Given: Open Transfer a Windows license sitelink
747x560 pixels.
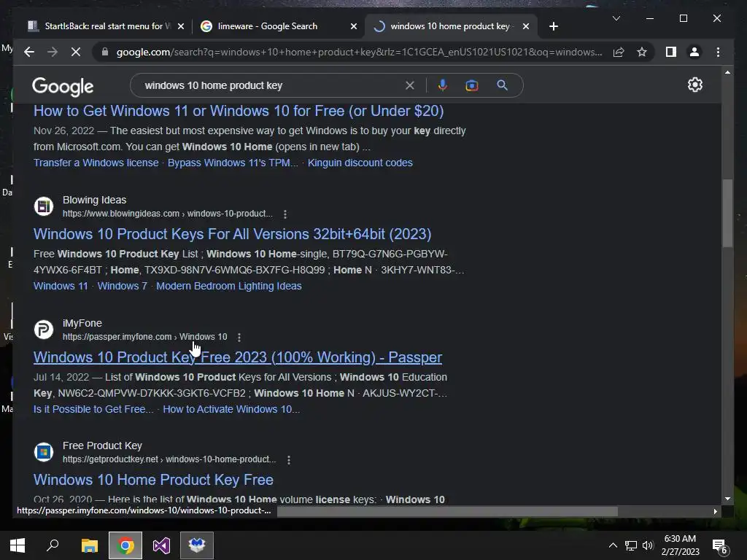Looking at the screenshot, I should (x=96, y=163).
